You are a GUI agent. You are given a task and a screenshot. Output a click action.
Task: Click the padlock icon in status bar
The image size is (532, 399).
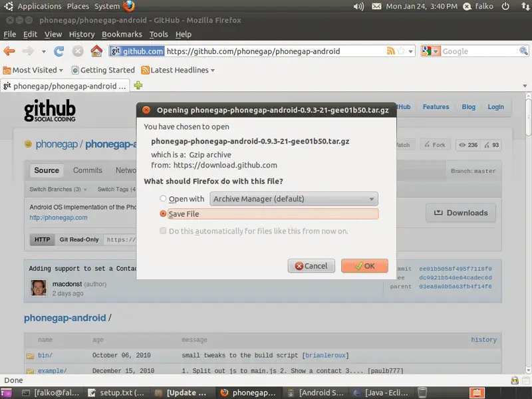(514, 380)
